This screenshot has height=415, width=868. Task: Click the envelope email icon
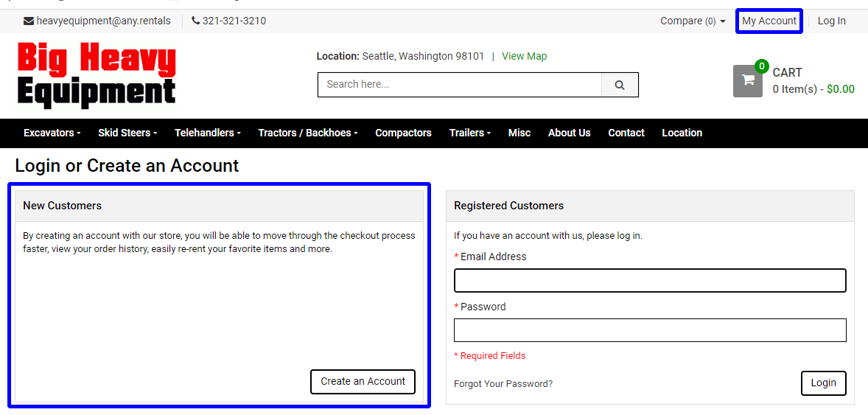click(x=29, y=21)
